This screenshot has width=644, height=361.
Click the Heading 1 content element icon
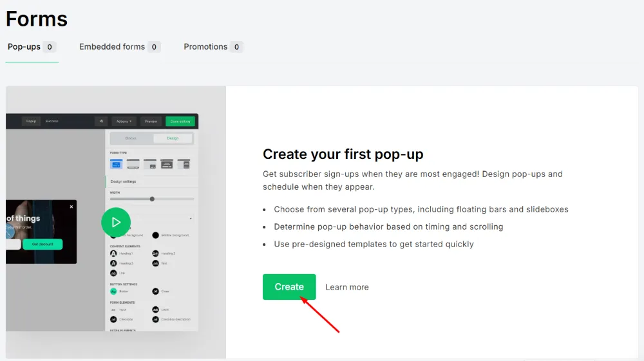[113, 254]
